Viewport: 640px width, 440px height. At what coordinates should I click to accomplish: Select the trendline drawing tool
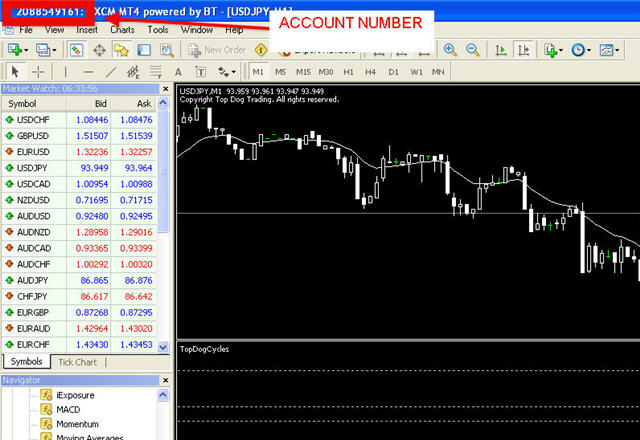coord(111,72)
